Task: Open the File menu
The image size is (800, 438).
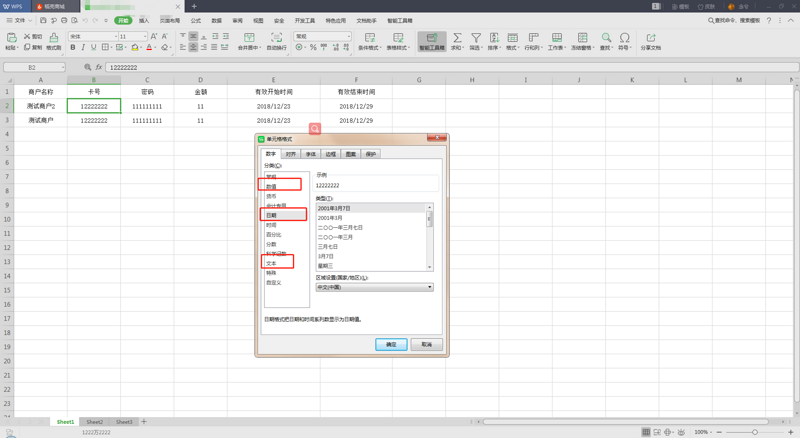Action: tap(19, 20)
